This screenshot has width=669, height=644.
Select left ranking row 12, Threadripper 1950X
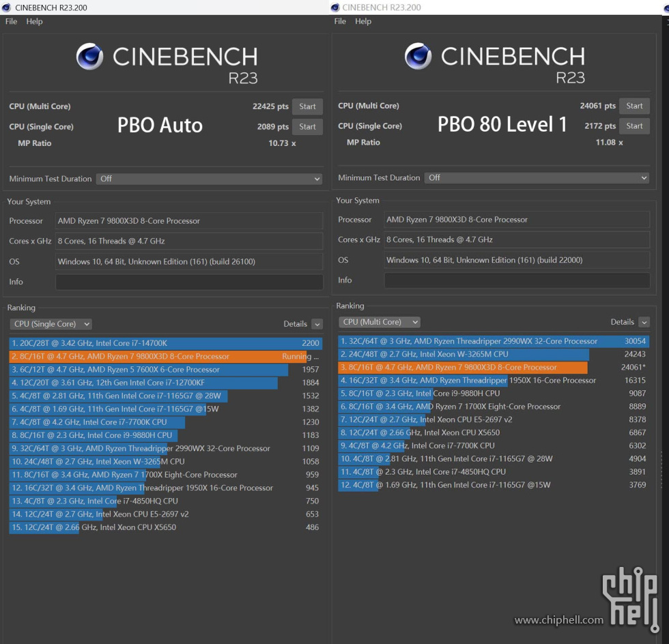click(165, 488)
